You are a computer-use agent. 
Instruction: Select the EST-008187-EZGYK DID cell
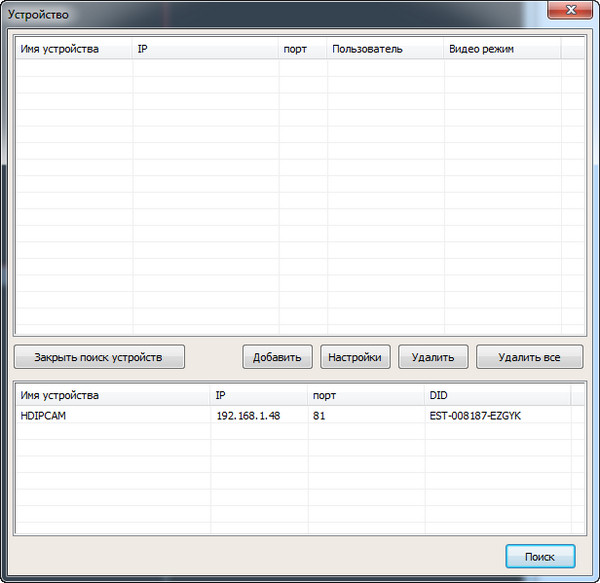click(x=474, y=415)
